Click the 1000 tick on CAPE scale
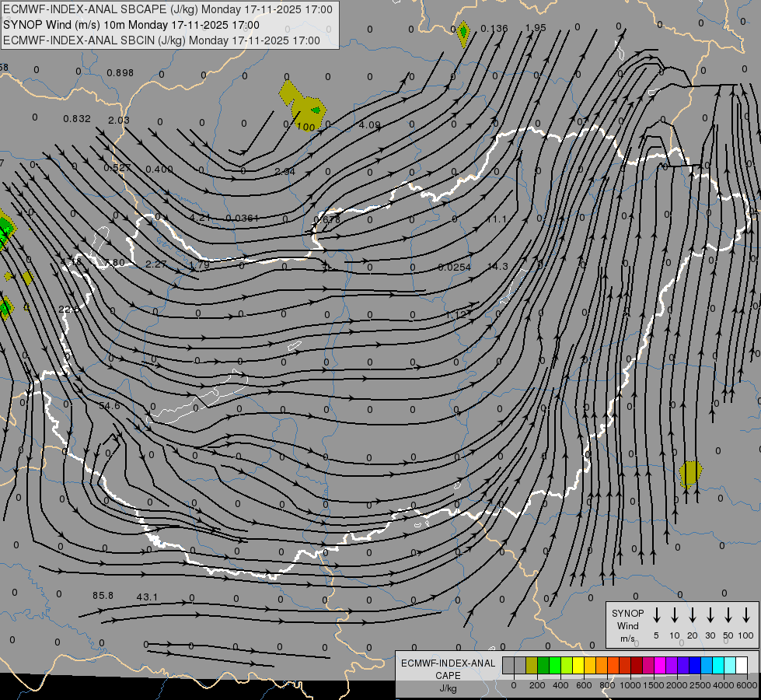The height and width of the screenshot is (700, 761). 630,685
